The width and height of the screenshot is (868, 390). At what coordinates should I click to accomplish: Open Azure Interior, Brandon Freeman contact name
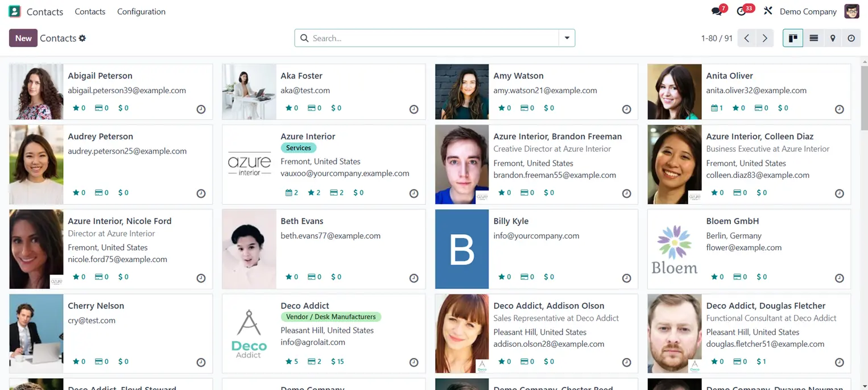(x=557, y=136)
